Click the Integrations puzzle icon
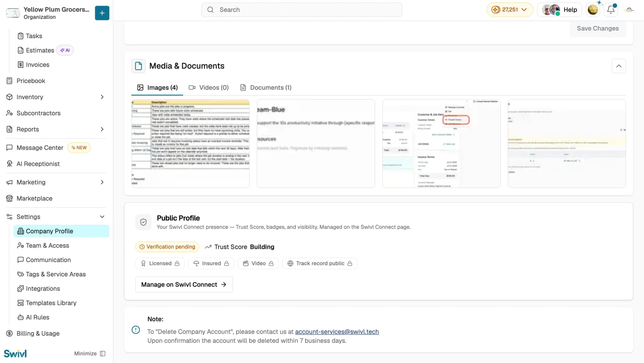The width and height of the screenshot is (644, 363). [20, 289]
